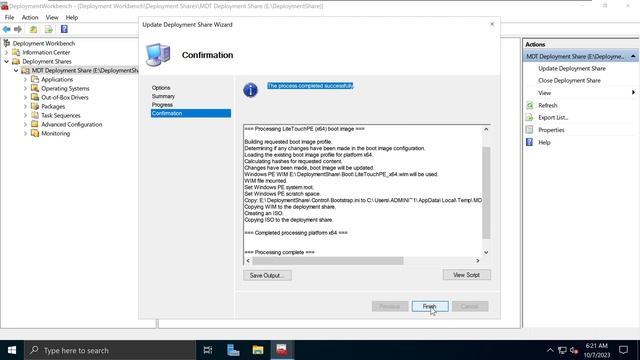Click the Help icon in Actions pane
This screenshot has width=640, height=360.
529,142
